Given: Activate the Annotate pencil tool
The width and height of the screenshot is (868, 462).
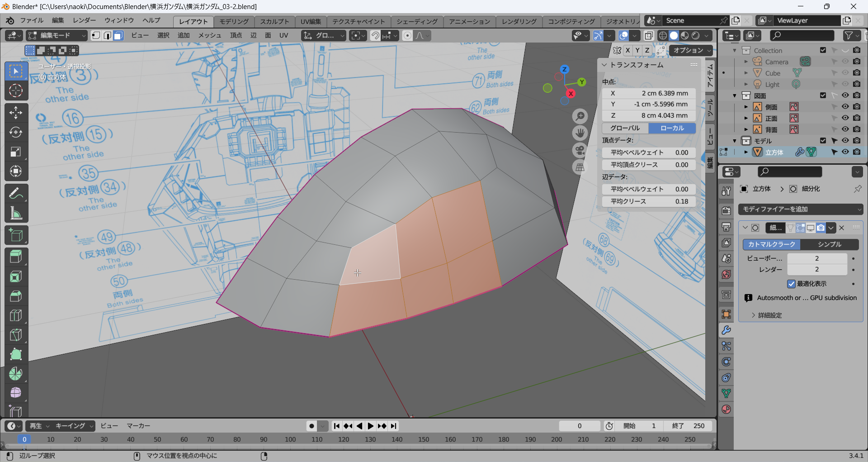Looking at the screenshot, I should (x=16, y=194).
